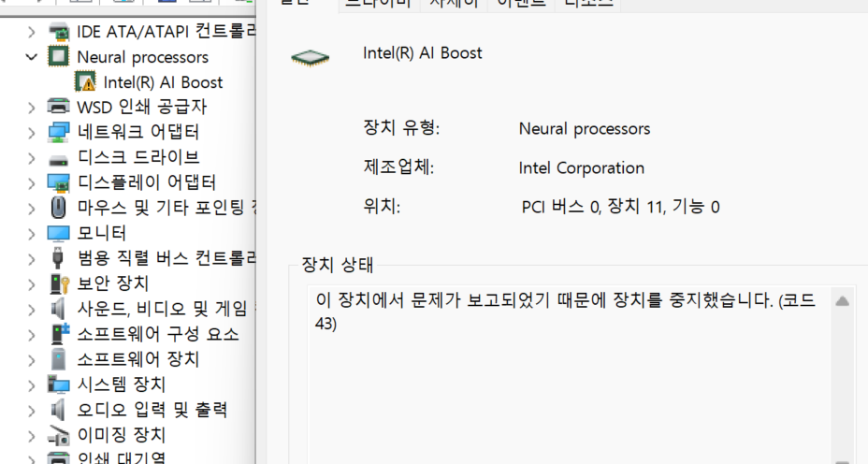
Task: Expand the 오디오 입력 및 출력 node
Action: point(32,411)
